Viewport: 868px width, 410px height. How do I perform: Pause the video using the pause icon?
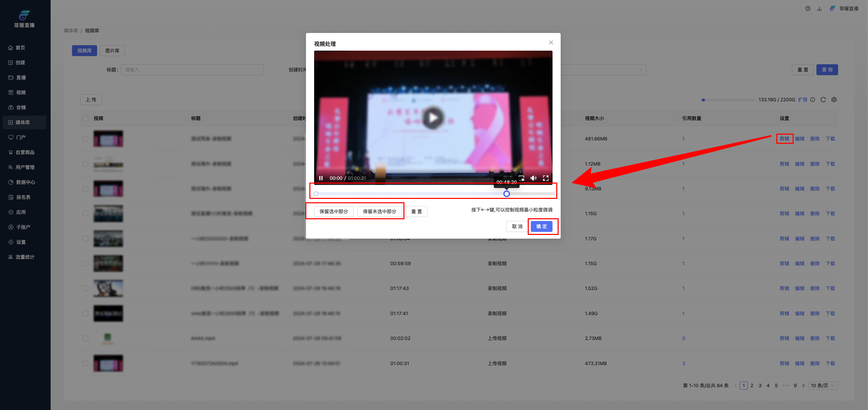coord(321,178)
